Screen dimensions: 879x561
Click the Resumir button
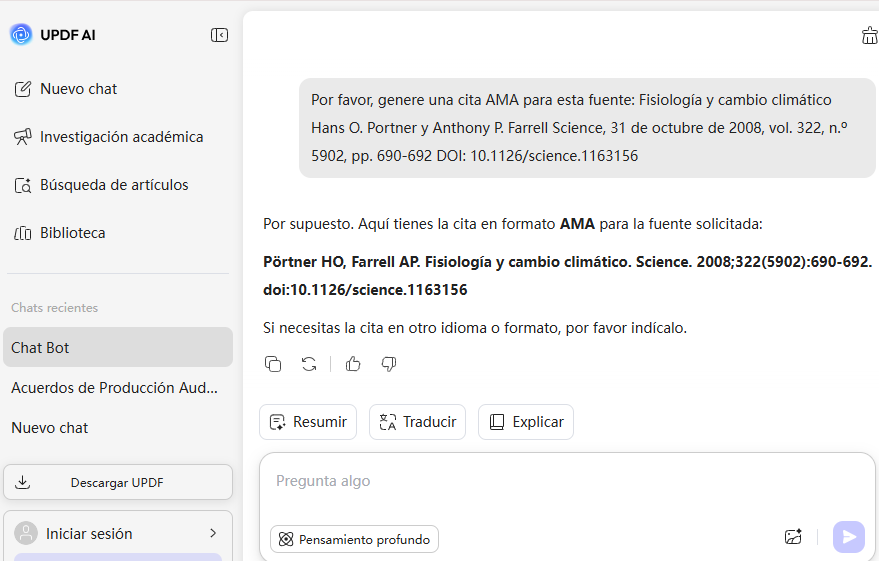[x=308, y=422]
